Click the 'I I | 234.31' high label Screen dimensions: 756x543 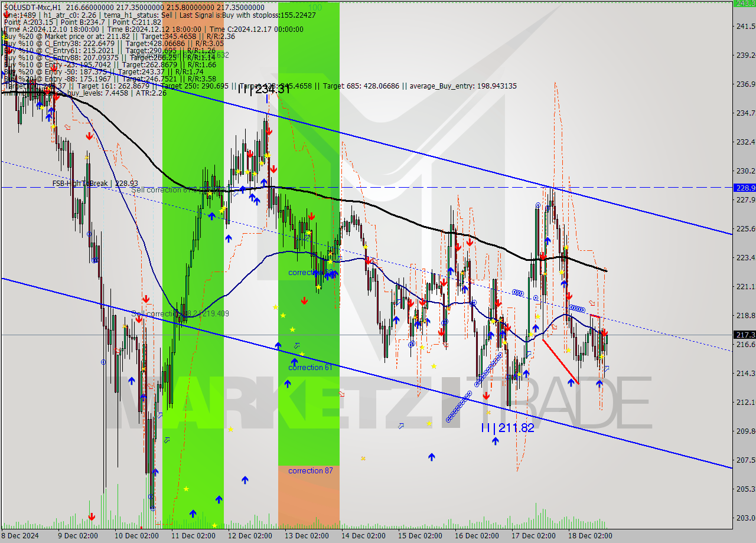pyautogui.click(x=264, y=89)
